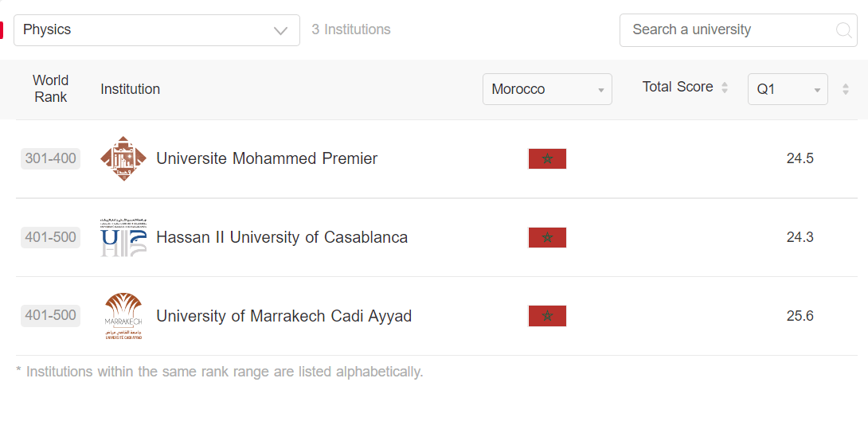868x425 pixels.
Task: Click the 301-400 rank badge
Action: click(x=51, y=158)
